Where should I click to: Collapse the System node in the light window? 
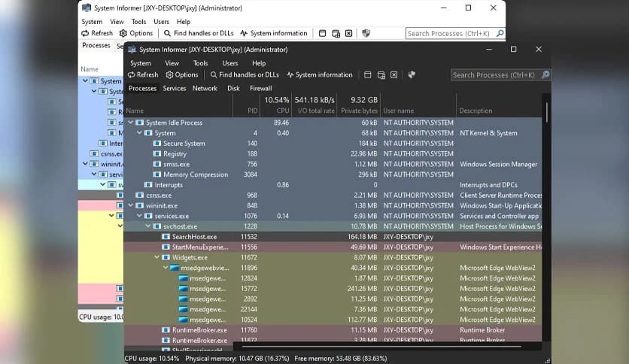(x=85, y=81)
